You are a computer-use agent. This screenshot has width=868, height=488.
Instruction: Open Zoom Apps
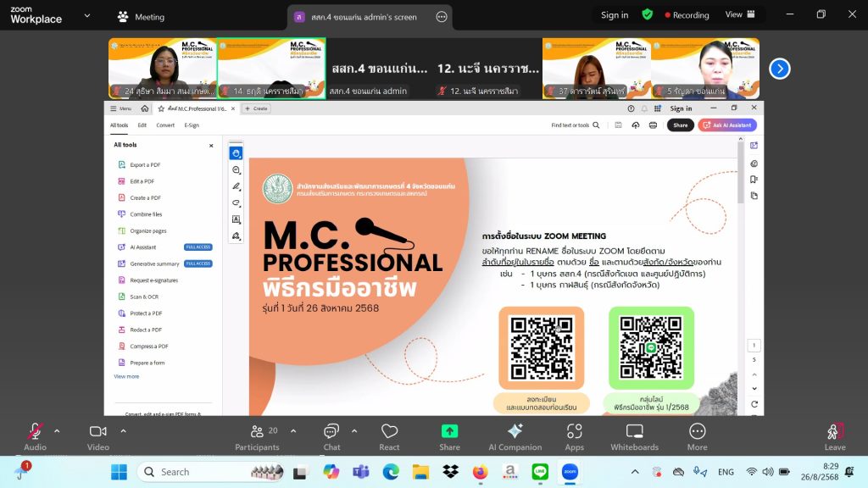click(574, 435)
